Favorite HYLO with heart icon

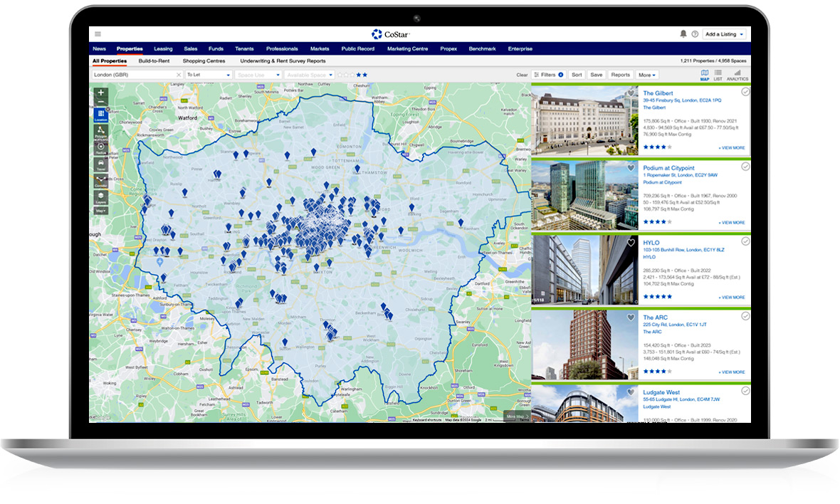pyautogui.click(x=631, y=243)
